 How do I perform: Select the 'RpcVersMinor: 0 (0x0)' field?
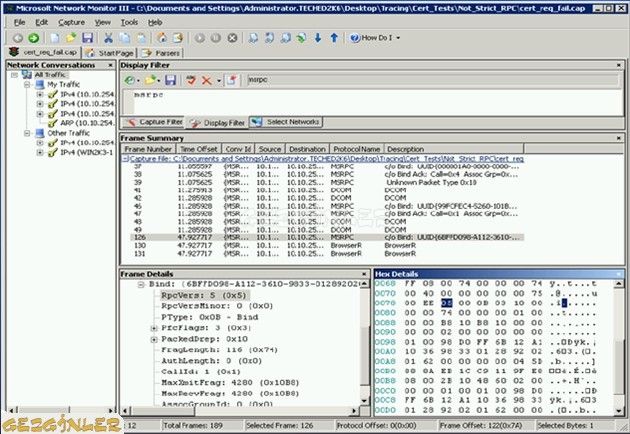pyautogui.click(x=217, y=306)
